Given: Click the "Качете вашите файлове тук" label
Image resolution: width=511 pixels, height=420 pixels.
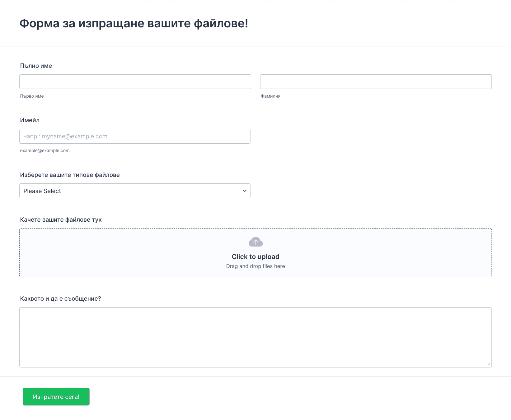Looking at the screenshot, I should point(61,220).
